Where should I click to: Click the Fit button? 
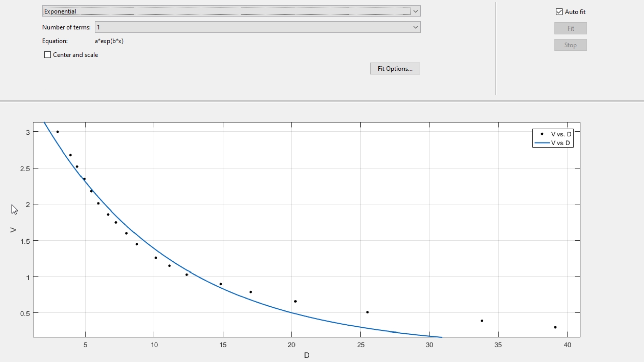tap(570, 28)
